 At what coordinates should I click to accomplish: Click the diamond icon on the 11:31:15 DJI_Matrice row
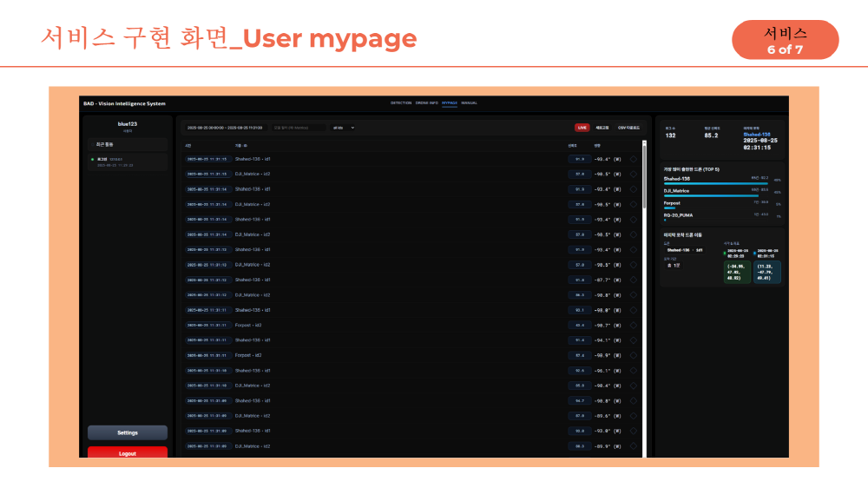pos(634,174)
